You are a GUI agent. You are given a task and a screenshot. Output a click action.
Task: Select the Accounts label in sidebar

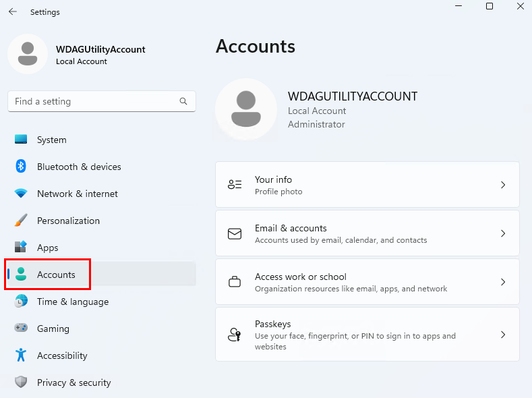[56, 275]
